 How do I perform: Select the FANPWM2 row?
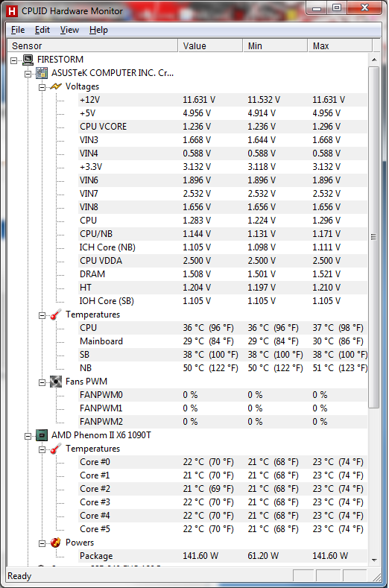click(223, 422)
